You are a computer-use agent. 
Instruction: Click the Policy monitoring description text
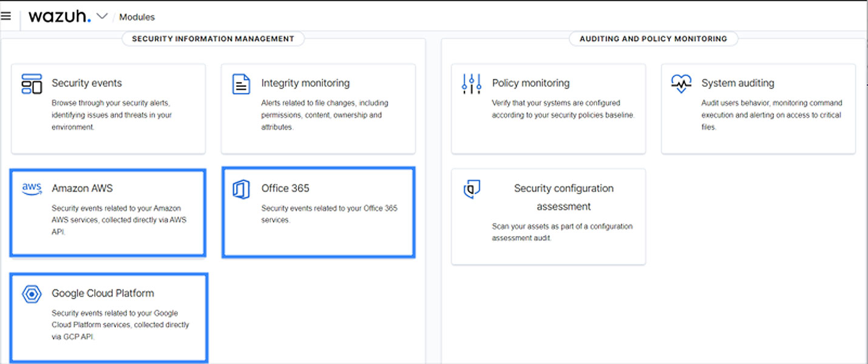click(x=563, y=109)
